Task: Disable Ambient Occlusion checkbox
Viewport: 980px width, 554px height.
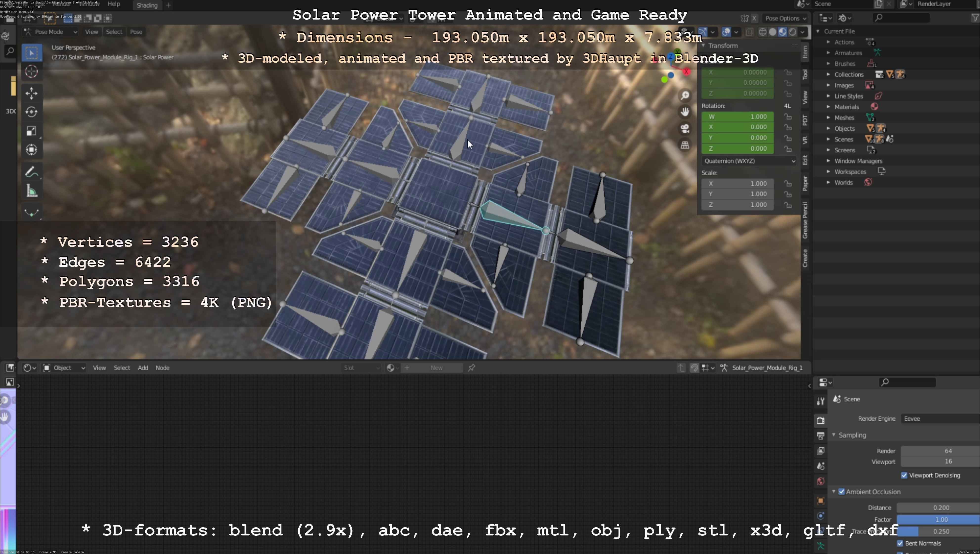Action: (x=842, y=492)
